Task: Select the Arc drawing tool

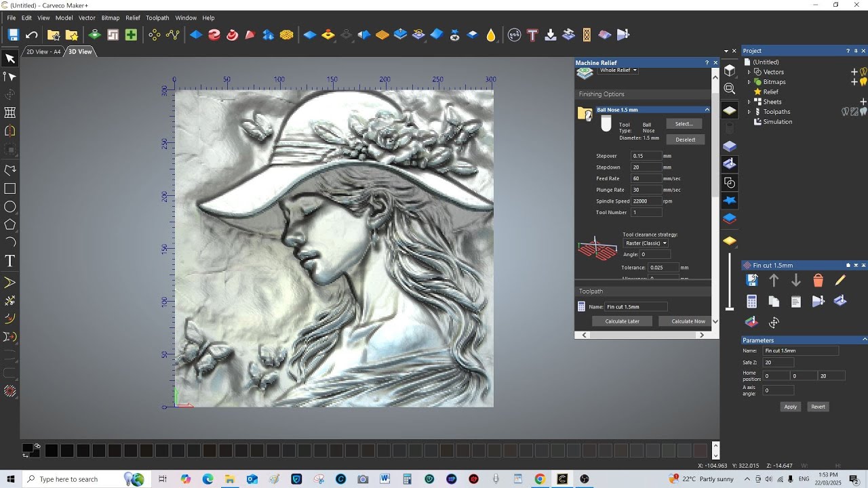Action: click(x=10, y=242)
